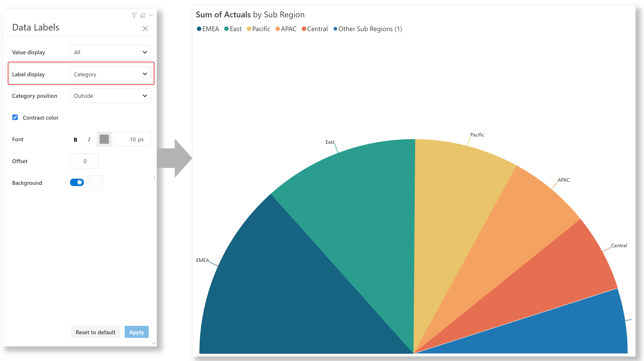This screenshot has height=361, width=644.
Task: Click Pacific legend item
Action: click(x=258, y=29)
